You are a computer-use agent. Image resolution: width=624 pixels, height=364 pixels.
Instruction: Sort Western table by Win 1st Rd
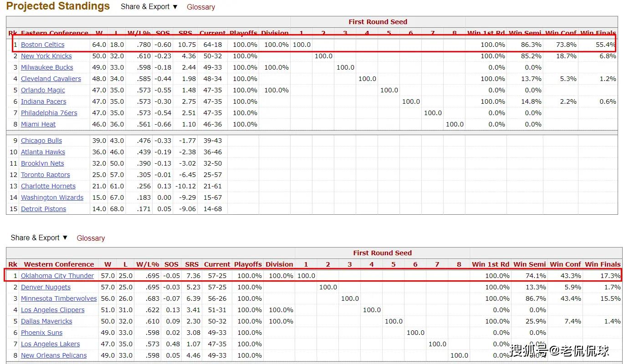pyautogui.click(x=491, y=264)
